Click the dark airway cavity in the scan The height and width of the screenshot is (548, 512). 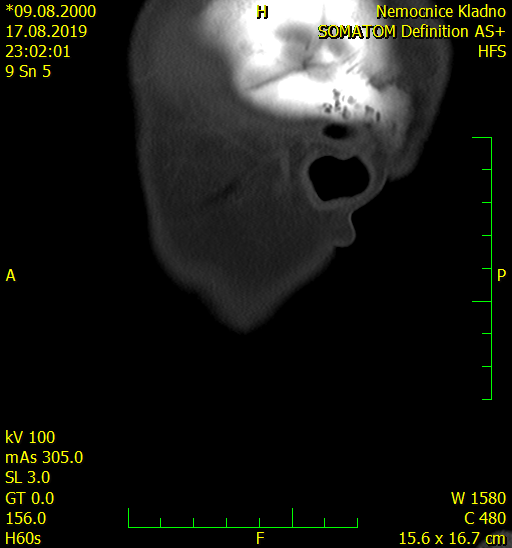339,179
